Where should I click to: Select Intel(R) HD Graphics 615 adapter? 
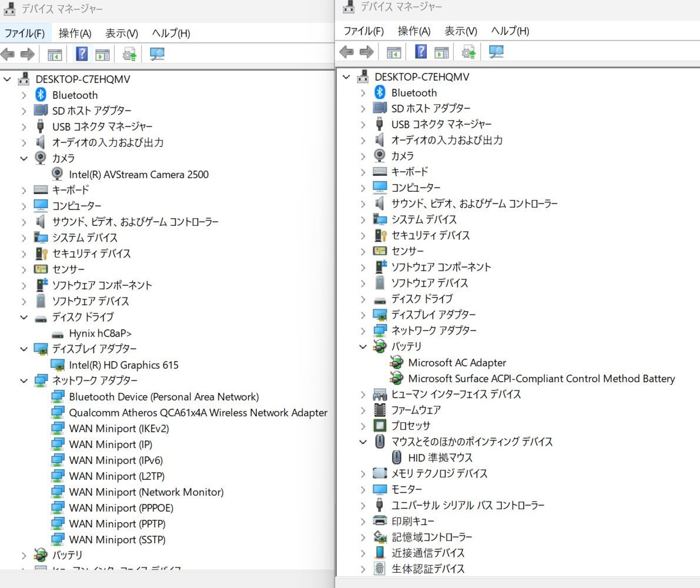[x=123, y=365]
